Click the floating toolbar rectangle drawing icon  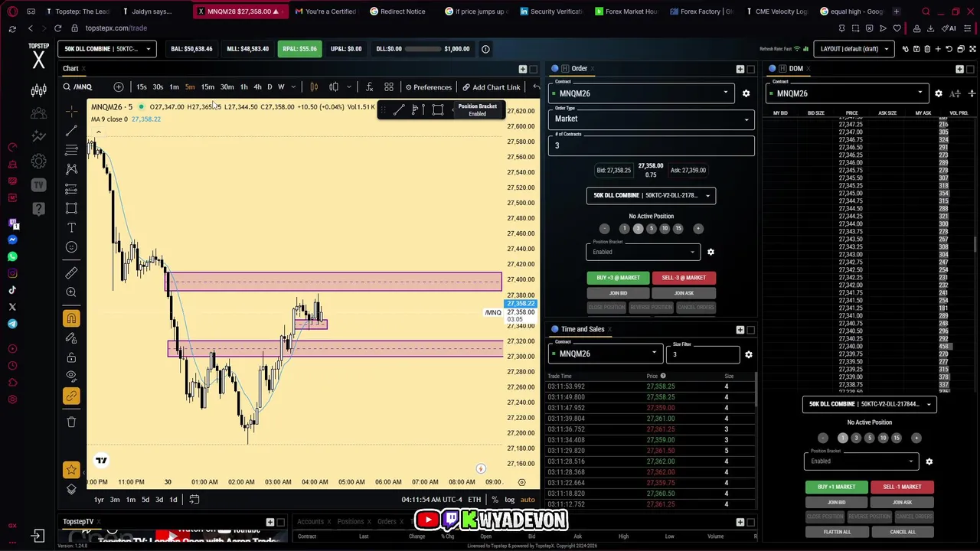click(x=437, y=110)
